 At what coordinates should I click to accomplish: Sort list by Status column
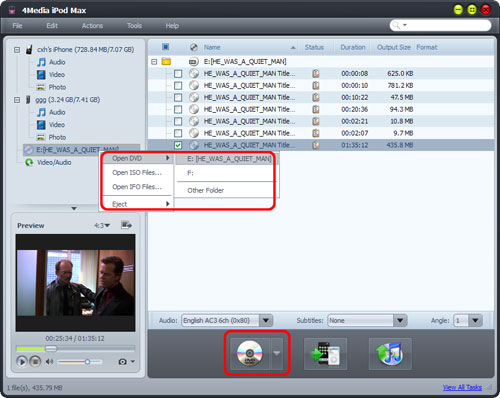coord(314,47)
